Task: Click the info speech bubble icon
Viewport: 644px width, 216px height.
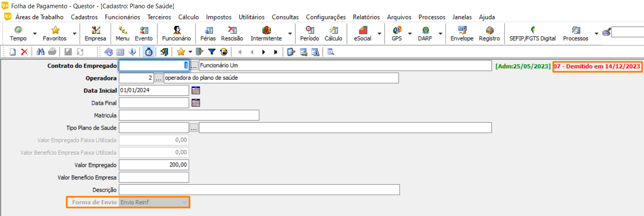Action: click(133, 52)
